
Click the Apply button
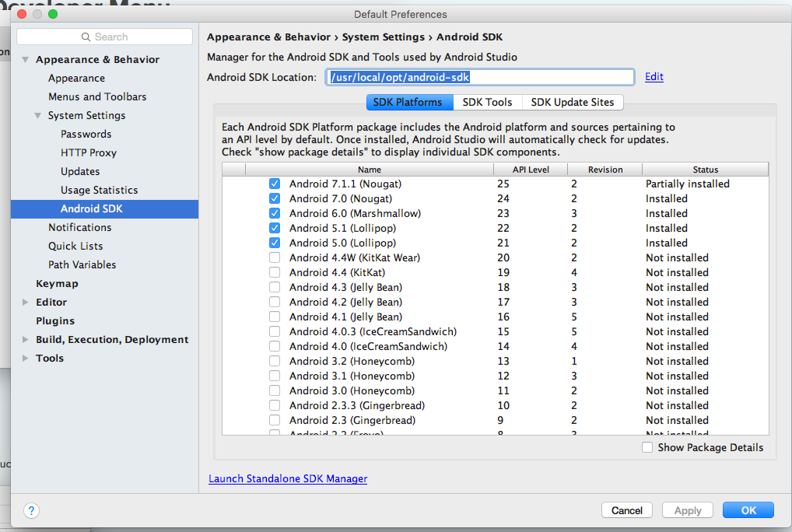[x=688, y=510]
